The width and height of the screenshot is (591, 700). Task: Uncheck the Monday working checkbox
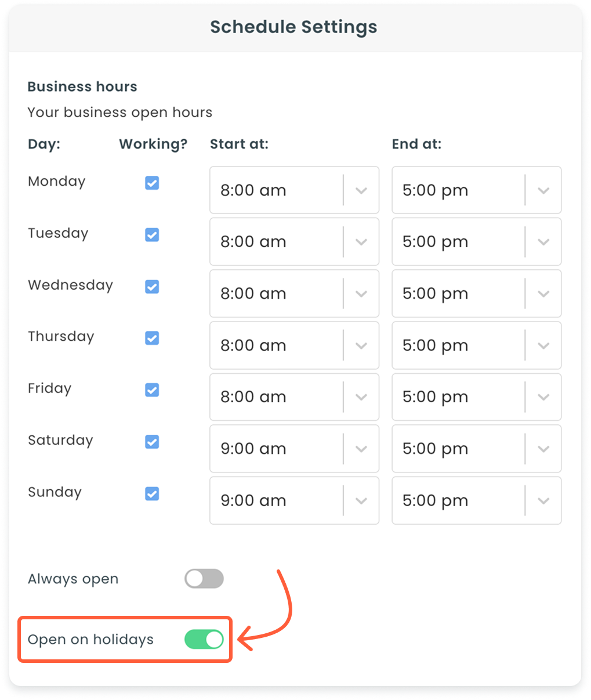click(152, 183)
